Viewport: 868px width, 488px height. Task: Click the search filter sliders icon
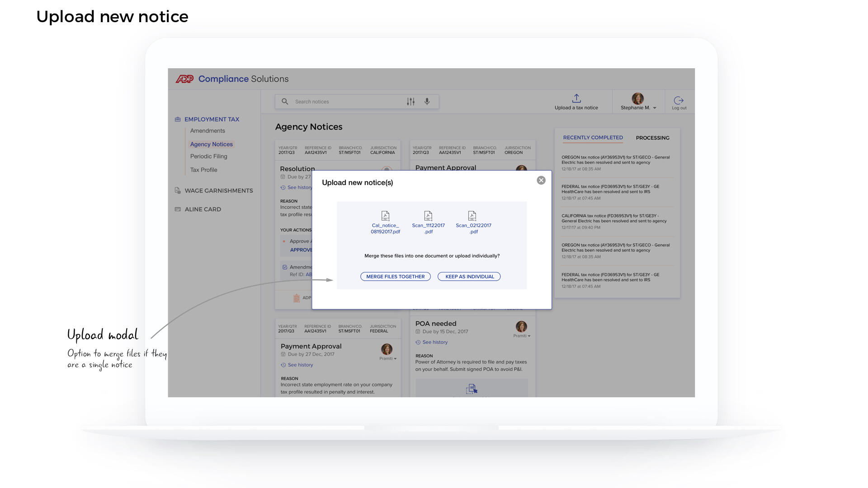pos(410,102)
